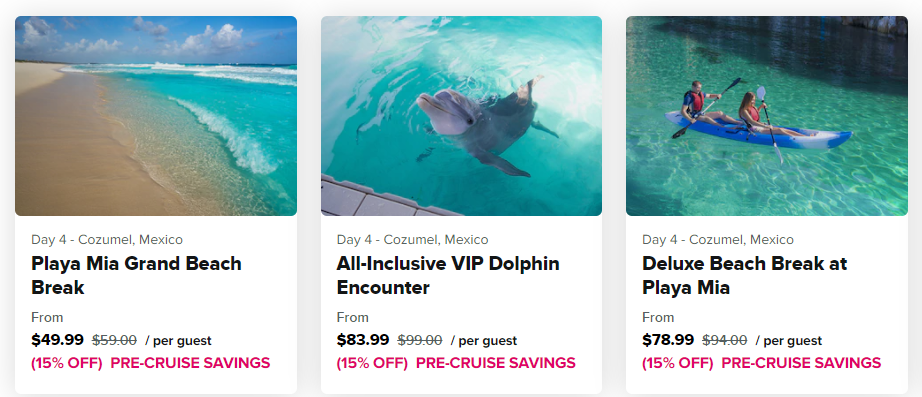Click the crossed-out $99.00 original price
This screenshot has height=397, width=922.
coord(420,341)
